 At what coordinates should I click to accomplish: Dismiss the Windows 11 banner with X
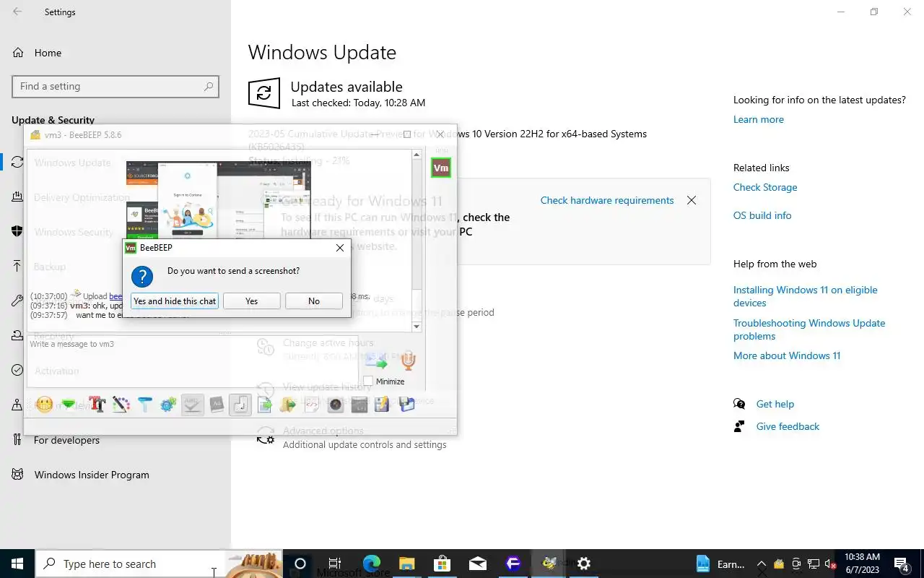click(692, 200)
